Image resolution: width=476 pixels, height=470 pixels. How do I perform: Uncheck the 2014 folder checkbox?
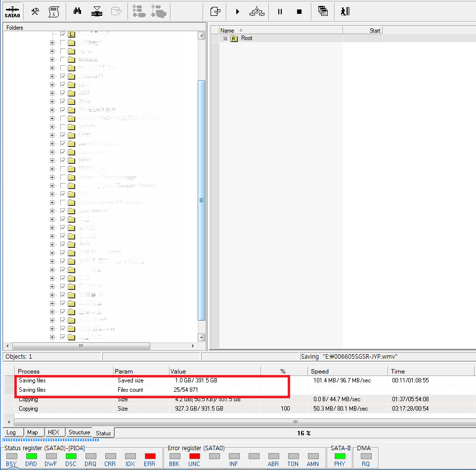[63, 85]
